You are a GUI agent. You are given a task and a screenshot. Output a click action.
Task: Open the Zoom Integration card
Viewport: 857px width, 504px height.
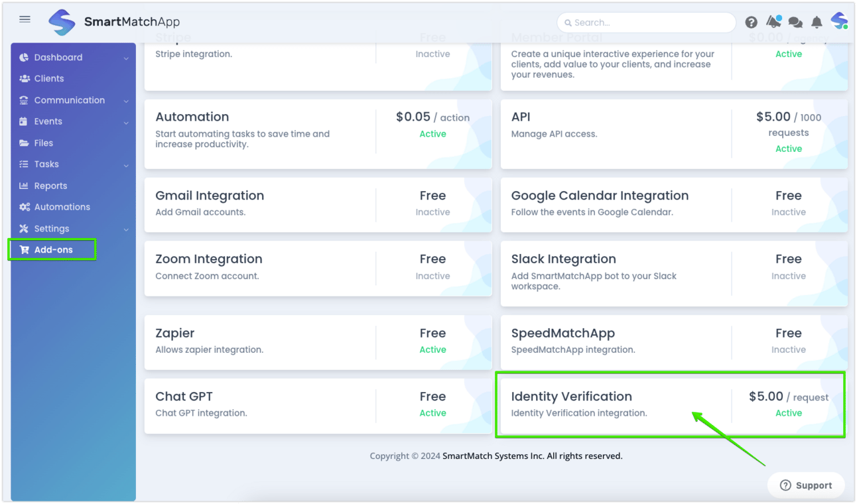(318, 269)
